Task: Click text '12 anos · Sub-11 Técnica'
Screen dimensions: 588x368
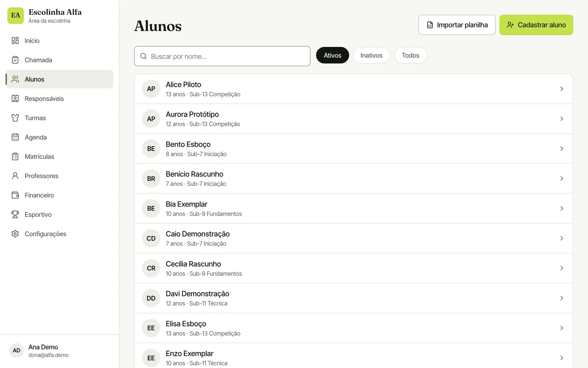Action: pyautogui.click(x=196, y=303)
